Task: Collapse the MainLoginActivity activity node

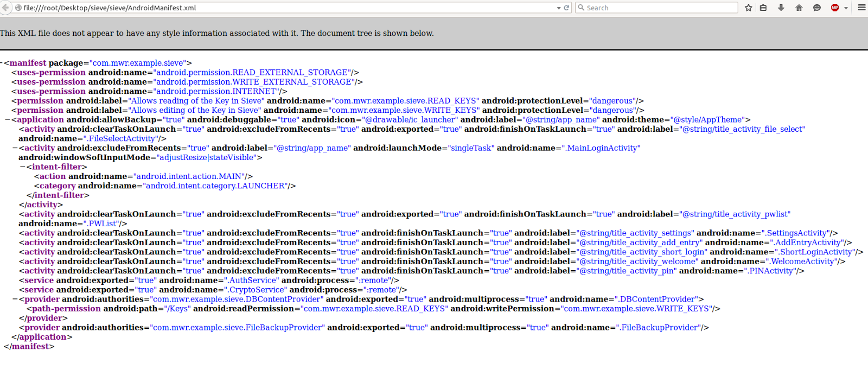Action: coord(15,148)
